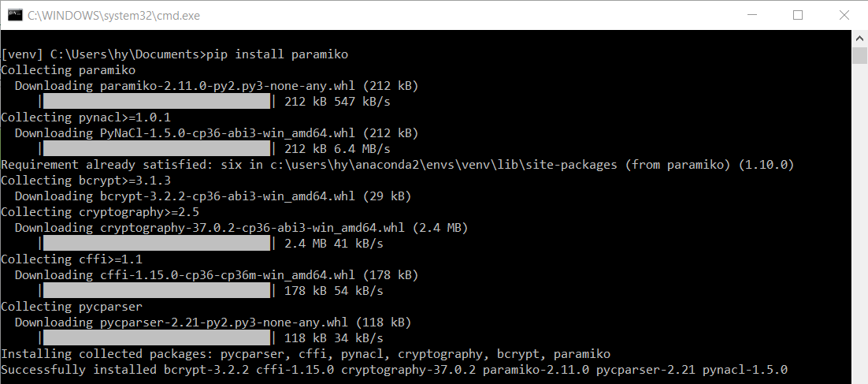Click the PyNaCl 6.4 MB/s progress bar
868x384 pixels.
[157, 149]
